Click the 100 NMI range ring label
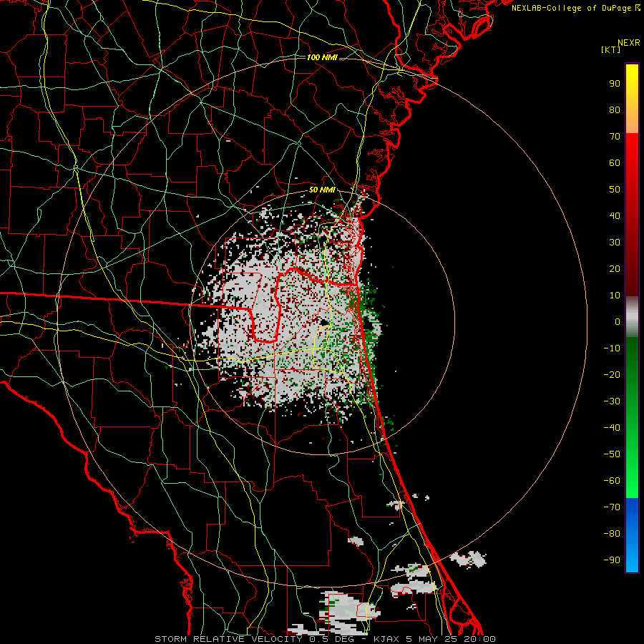The image size is (644, 644). tap(322, 57)
